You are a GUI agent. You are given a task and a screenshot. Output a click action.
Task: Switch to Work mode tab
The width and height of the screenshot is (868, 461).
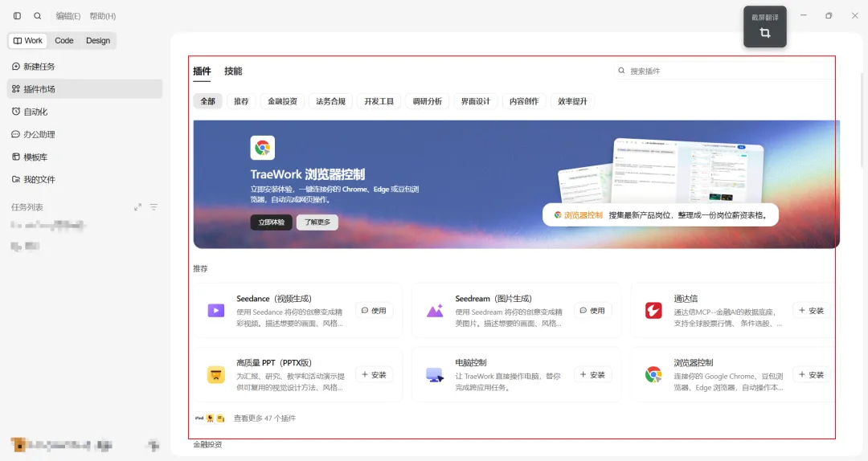[x=27, y=40]
